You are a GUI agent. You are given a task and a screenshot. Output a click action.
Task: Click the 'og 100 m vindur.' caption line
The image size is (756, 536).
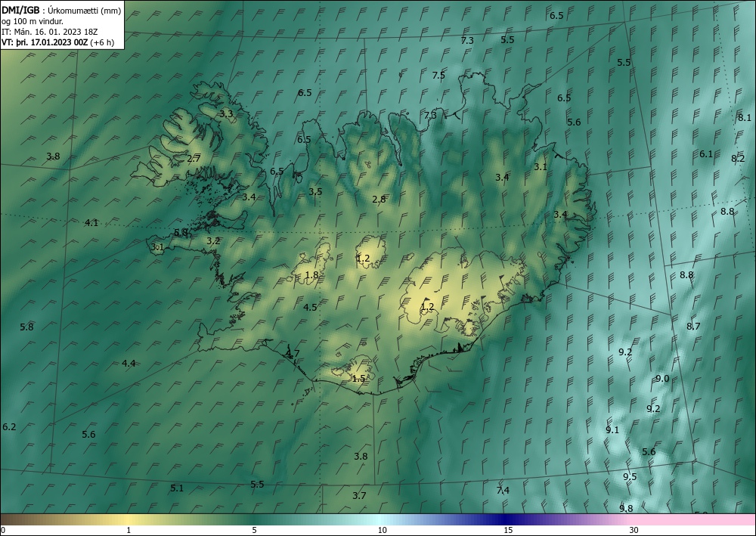point(33,20)
